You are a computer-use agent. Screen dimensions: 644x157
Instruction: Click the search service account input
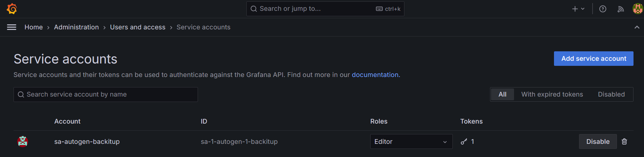[x=106, y=95]
